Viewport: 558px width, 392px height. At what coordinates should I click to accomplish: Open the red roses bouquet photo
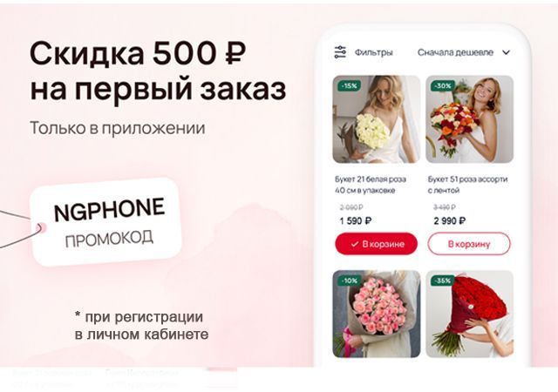pos(470,314)
